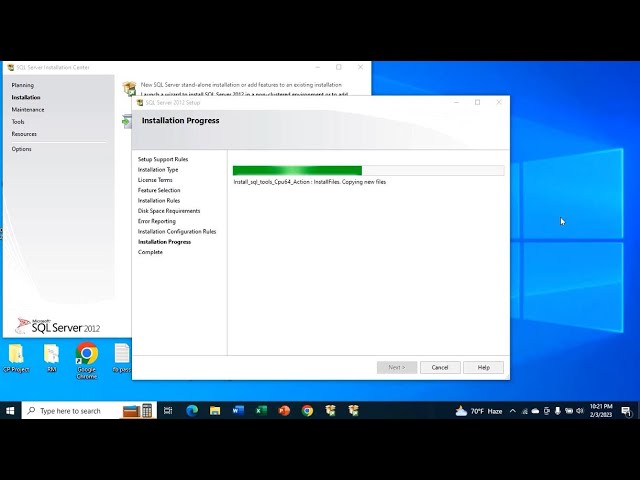Click the battery tray icon

[569, 411]
